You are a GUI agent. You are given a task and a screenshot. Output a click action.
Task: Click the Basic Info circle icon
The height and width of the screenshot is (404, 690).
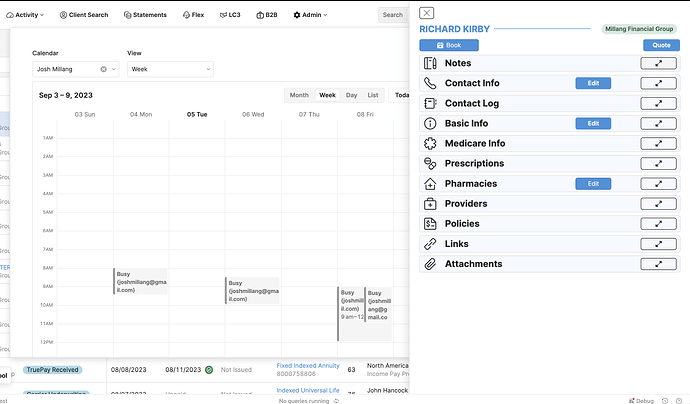[430, 124]
